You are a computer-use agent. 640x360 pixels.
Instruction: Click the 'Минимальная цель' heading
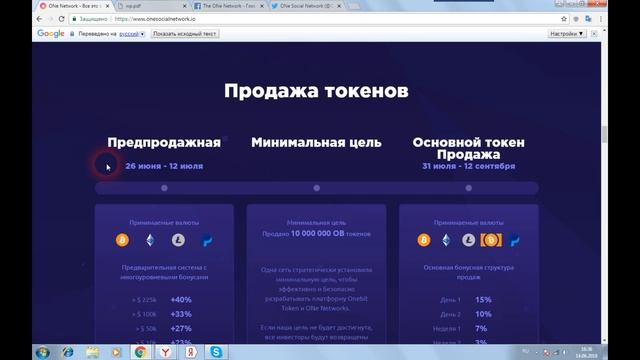point(316,142)
